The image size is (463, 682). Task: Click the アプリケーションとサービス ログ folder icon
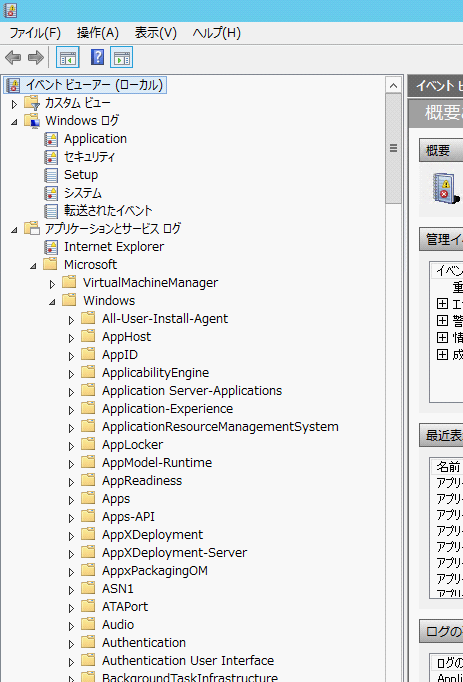point(32,229)
